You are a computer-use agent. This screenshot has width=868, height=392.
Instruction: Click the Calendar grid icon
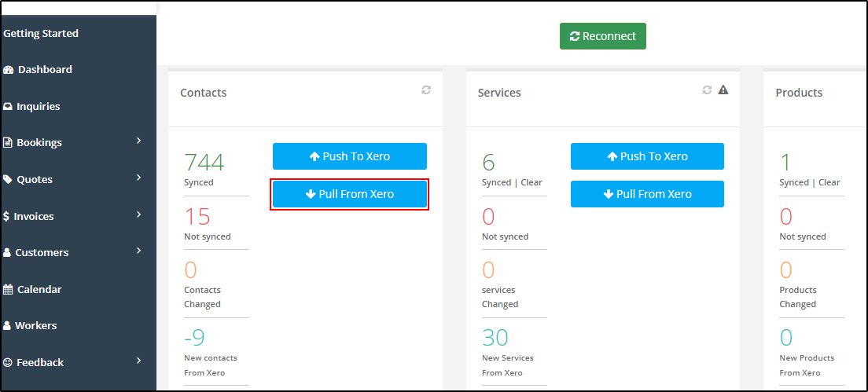coord(8,289)
